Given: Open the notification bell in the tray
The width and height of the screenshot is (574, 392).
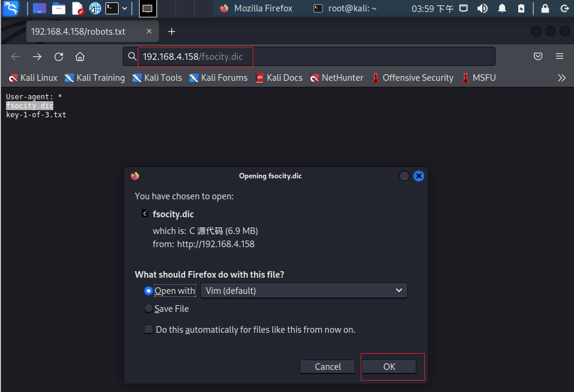Looking at the screenshot, I should [x=502, y=8].
